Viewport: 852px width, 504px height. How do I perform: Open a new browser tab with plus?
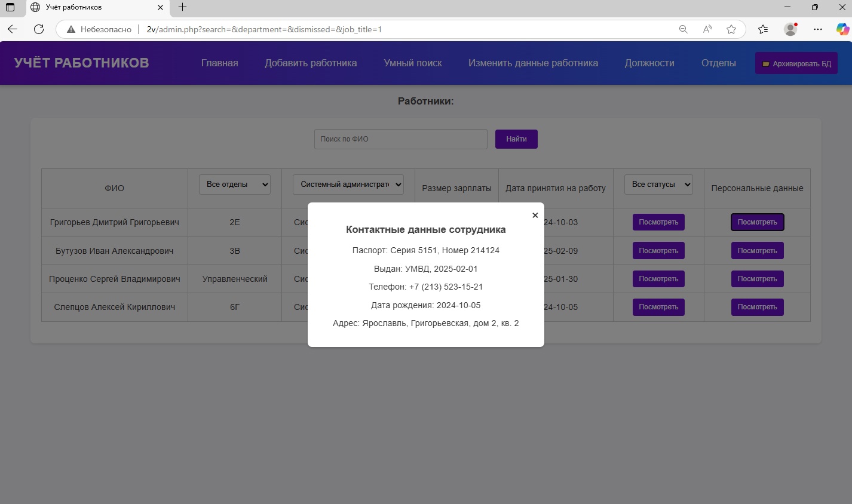click(x=183, y=7)
